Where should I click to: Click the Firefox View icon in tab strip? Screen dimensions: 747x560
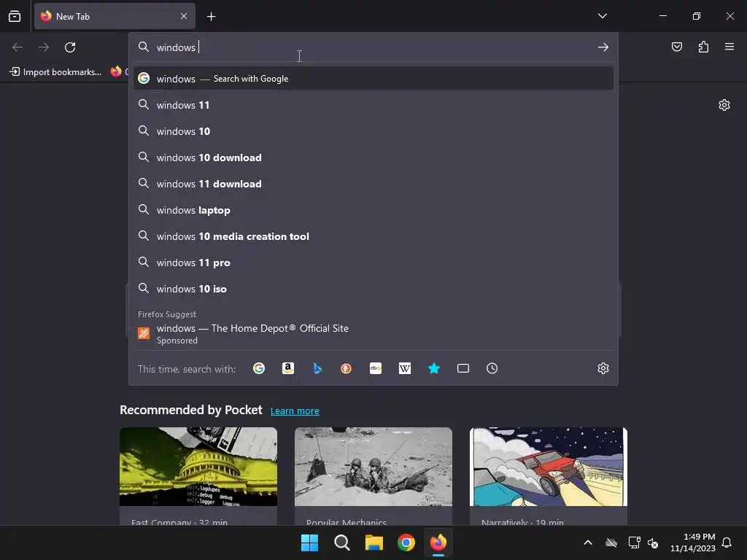(15, 16)
